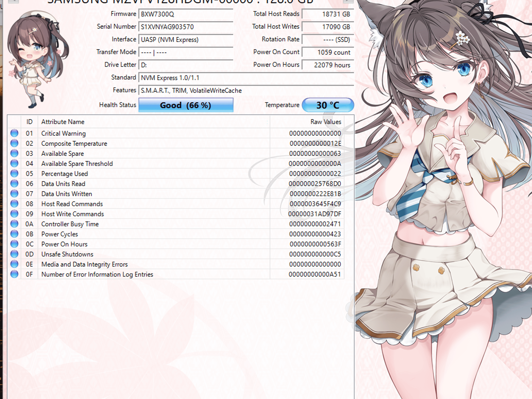Click the "Host Write Commands" attribute name
532x399 pixels.
(x=72, y=214)
